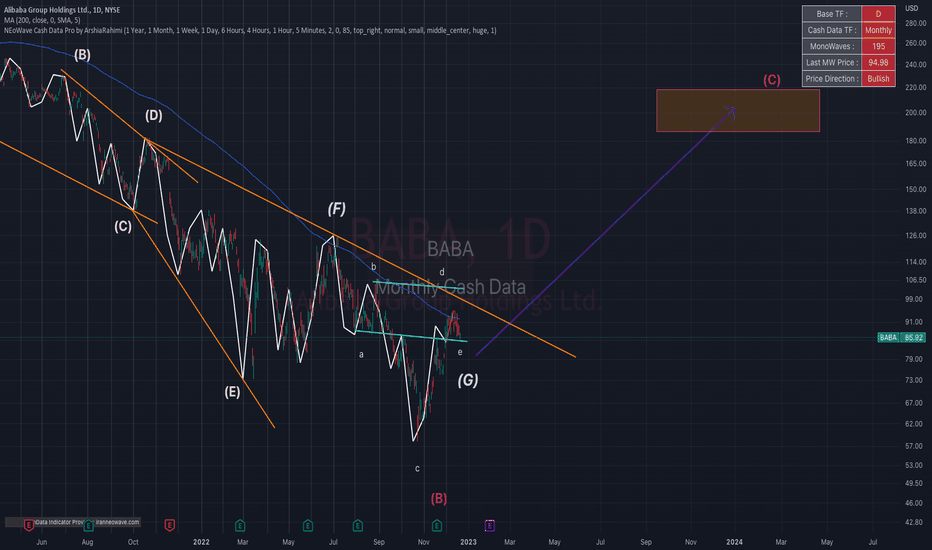Click the 2023 label on time axis
This screenshot has width=932, height=550.
pos(468,542)
